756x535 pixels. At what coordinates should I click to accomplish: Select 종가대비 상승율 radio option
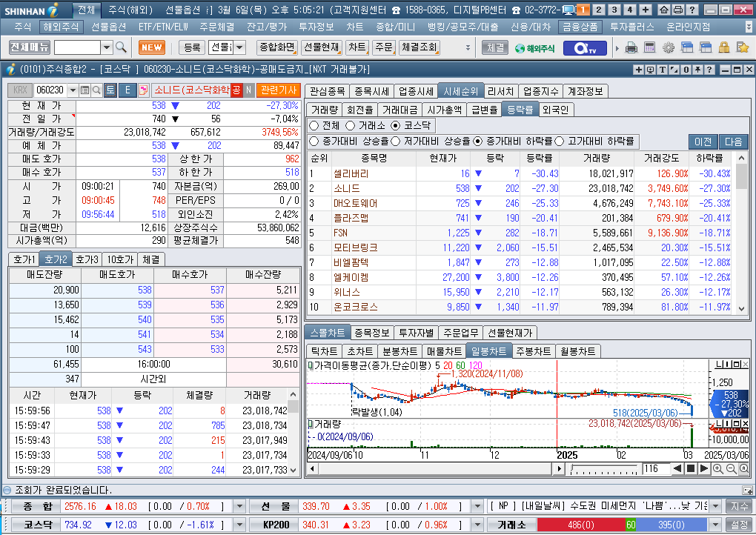coord(314,142)
